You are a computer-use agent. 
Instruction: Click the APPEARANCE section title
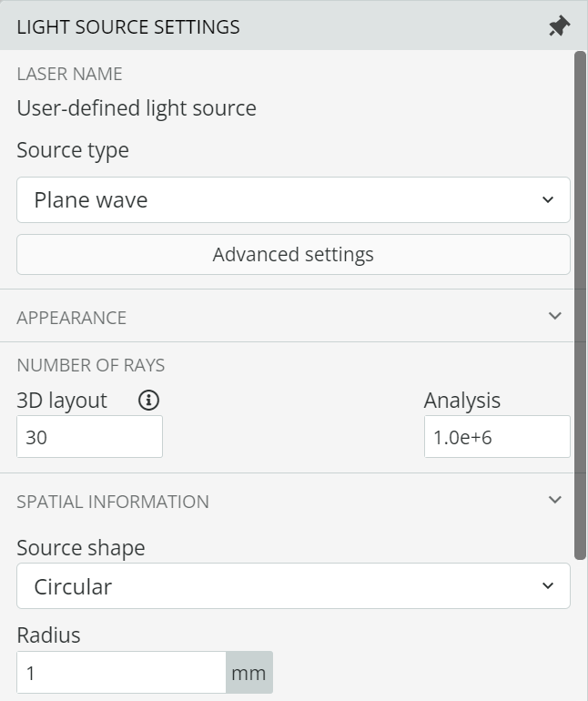click(x=72, y=318)
